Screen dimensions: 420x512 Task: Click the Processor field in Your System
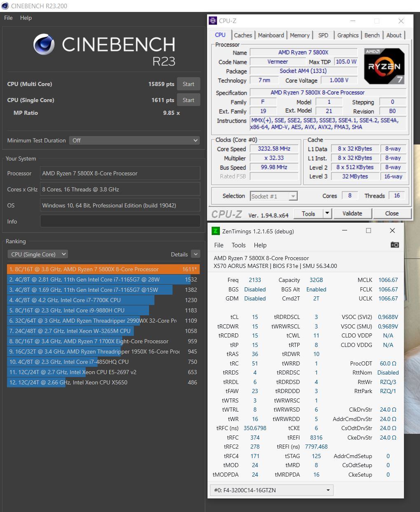pyautogui.click(x=120, y=173)
